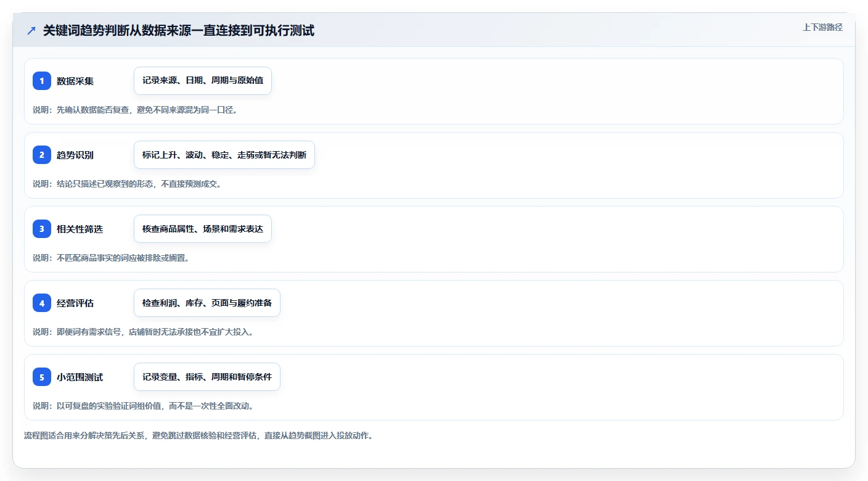
Task: Select the 经营评估 step label
Action: point(75,303)
